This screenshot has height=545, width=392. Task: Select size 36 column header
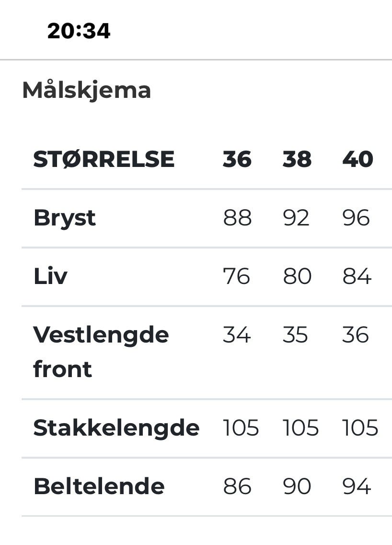coord(237,159)
